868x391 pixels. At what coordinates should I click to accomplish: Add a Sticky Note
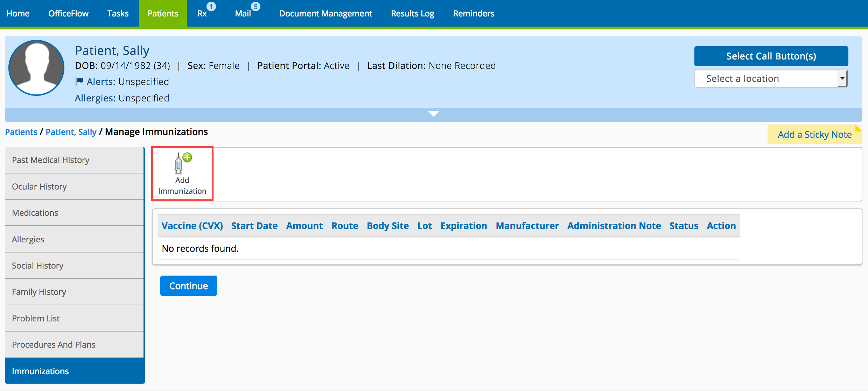click(x=814, y=135)
